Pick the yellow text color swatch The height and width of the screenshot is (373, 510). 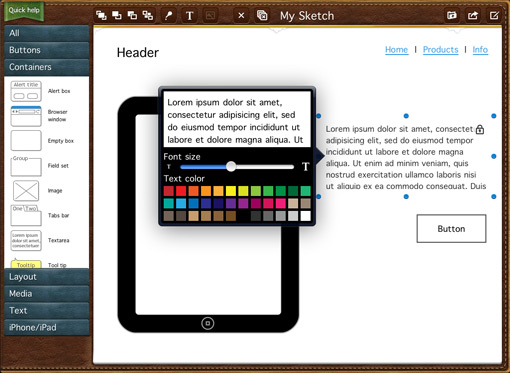pyautogui.click(x=231, y=191)
